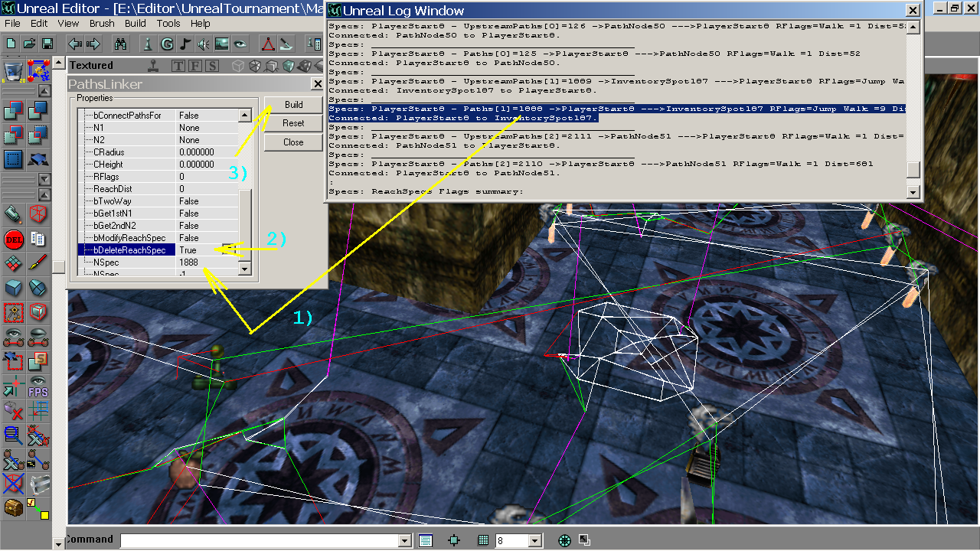The height and width of the screenshot is (551, 980).
Task: Click the New map icon
Action: (x=11, y=44)
